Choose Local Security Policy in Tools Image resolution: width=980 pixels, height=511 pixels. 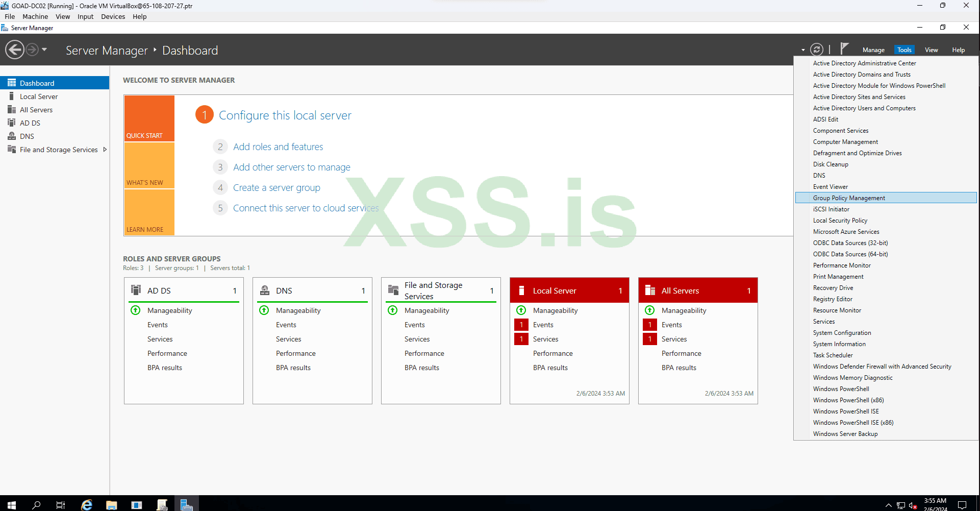(886, 220)
